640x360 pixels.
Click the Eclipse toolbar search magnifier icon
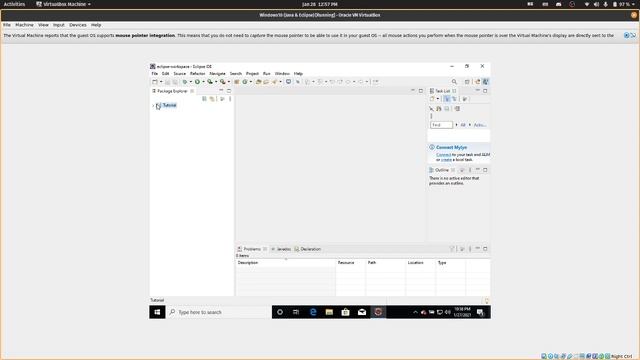coord(454,82)
